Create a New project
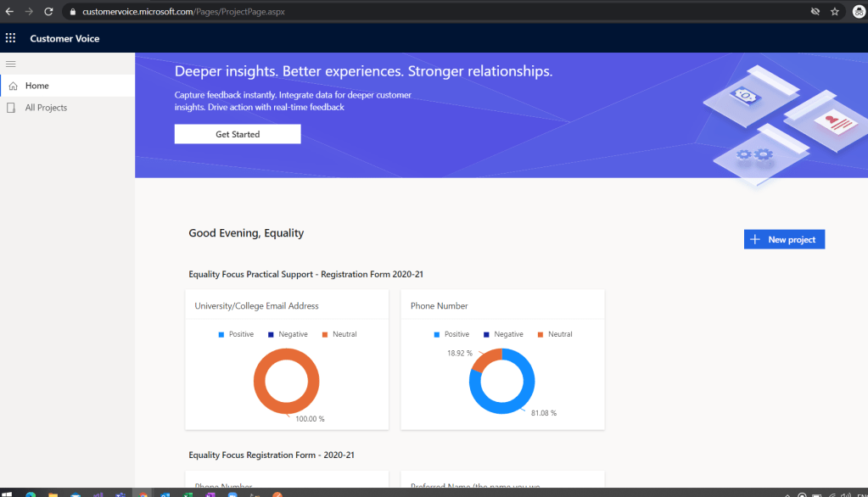The image size is (868, 497). coord(784,240)
